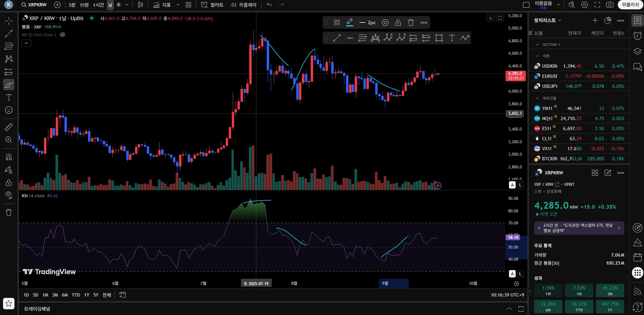Hide all drawings with the eye icon
The width and height of the screenshot is (644, 315).
9,195
